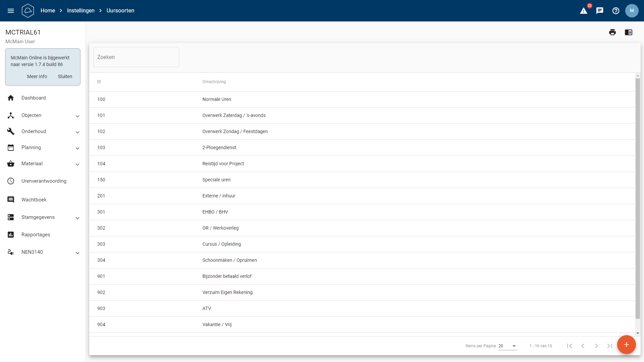The height and width of the screenshot is (362, 644).
Task: Click the help question mark icon
Action: coord(616,11)
